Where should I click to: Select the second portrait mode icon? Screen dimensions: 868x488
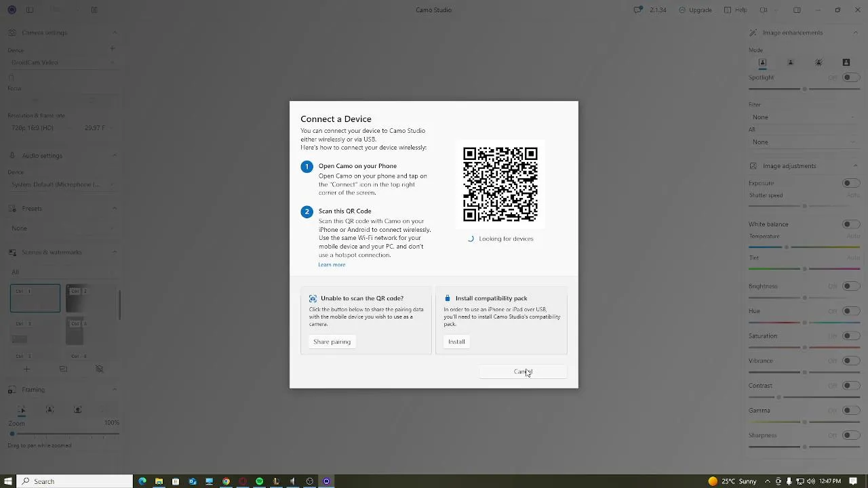[x=790, y=62]
